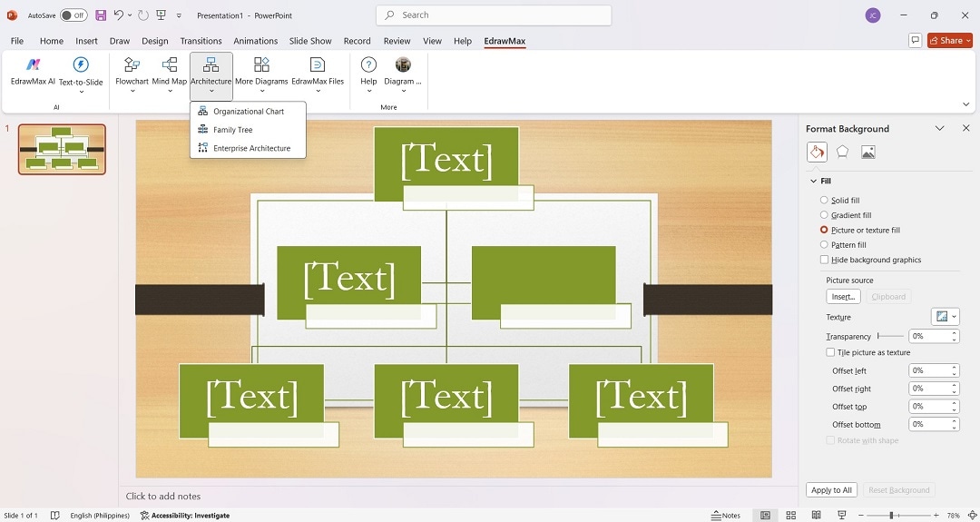Open Format Background pane options chevron
This screenshot has width=980, height=522.
[939, 128]
